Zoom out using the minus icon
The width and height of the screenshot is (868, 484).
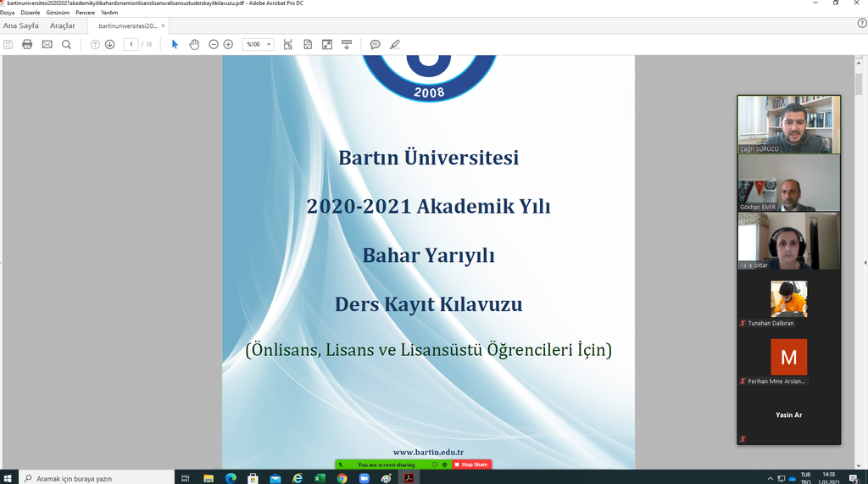(214, 44)
